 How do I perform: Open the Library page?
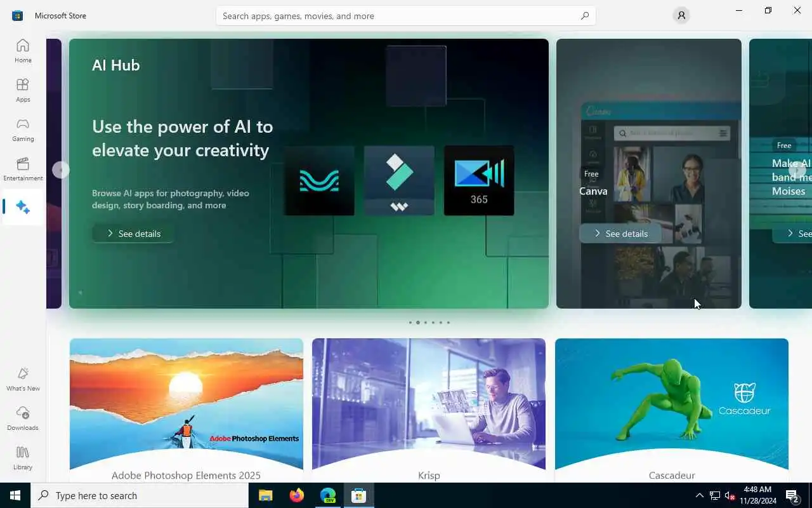tap(23, 458)
